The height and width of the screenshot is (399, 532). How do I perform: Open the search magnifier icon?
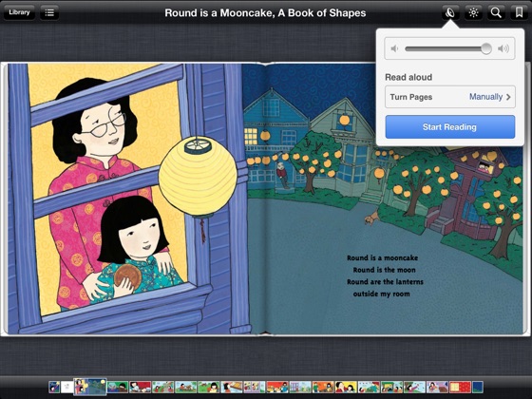coord(496,12)
